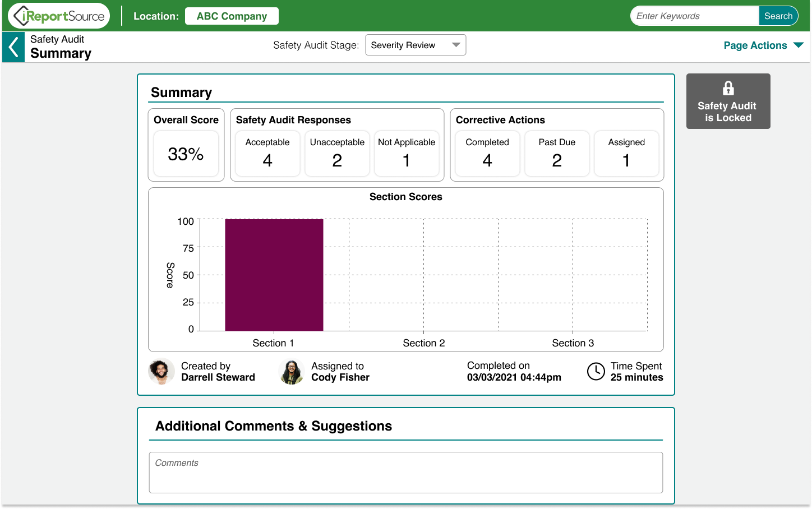Image resolution: width=812 pixels, height=509 pixels.
Task: Click the back arrow next to Safety Audit Summary
Action: pyautogui.click(x=13, y=47)
